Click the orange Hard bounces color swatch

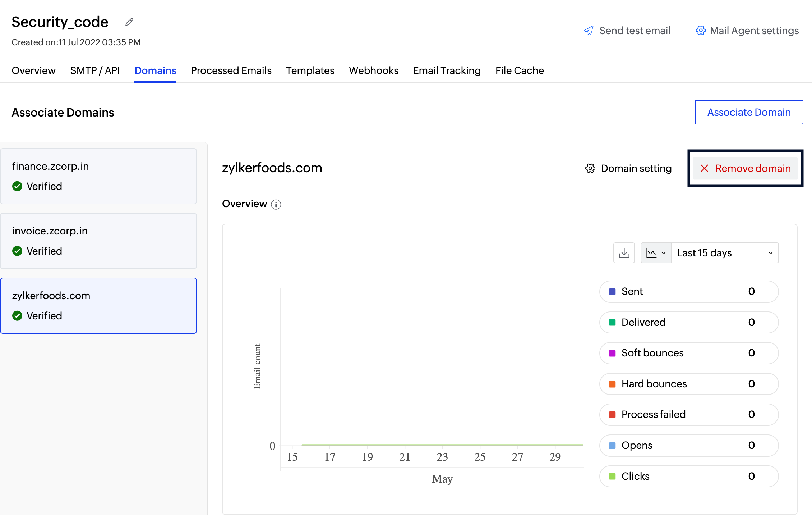click(x=612, y=384)
